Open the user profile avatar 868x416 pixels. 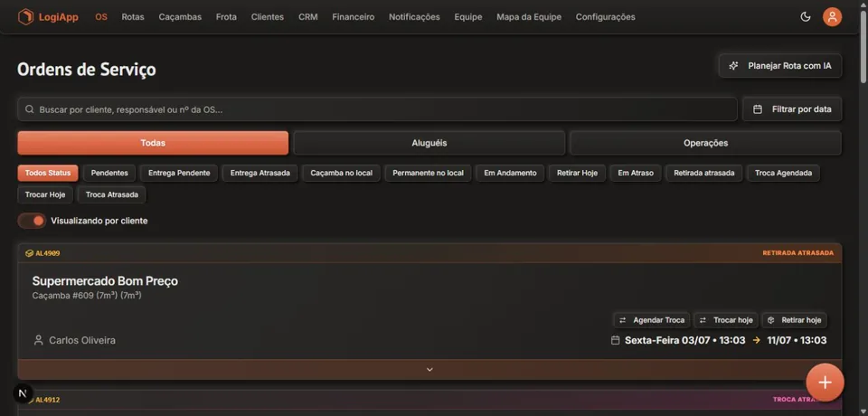(x=832, y=16)
